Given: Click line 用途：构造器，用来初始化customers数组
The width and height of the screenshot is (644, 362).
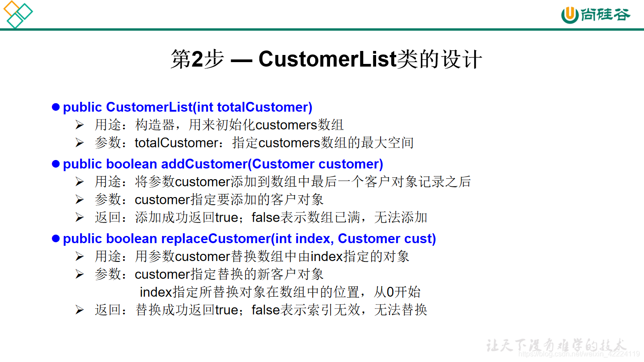Looking at the screenshot, I should [219, 125].
